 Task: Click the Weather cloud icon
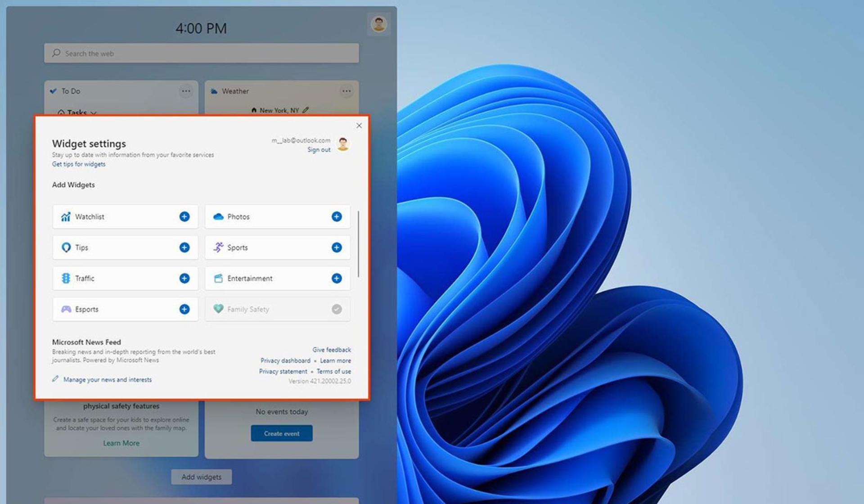214,91
